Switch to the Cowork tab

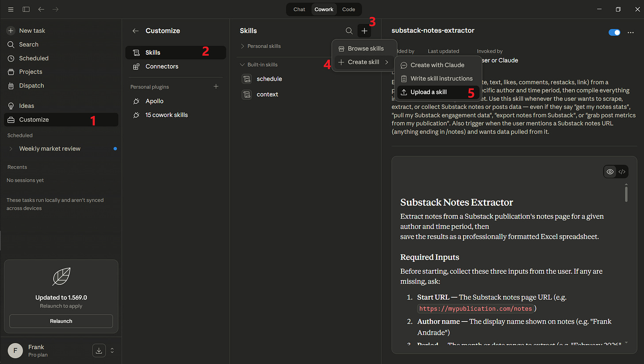(x=324, y=9)
